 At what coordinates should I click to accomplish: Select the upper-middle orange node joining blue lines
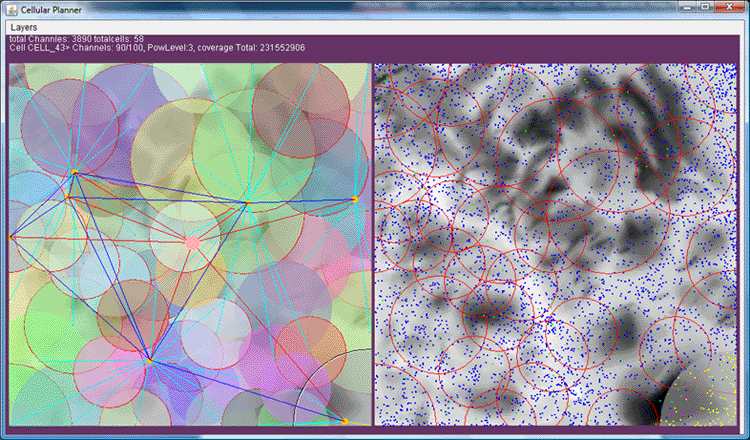pos(248,203)
